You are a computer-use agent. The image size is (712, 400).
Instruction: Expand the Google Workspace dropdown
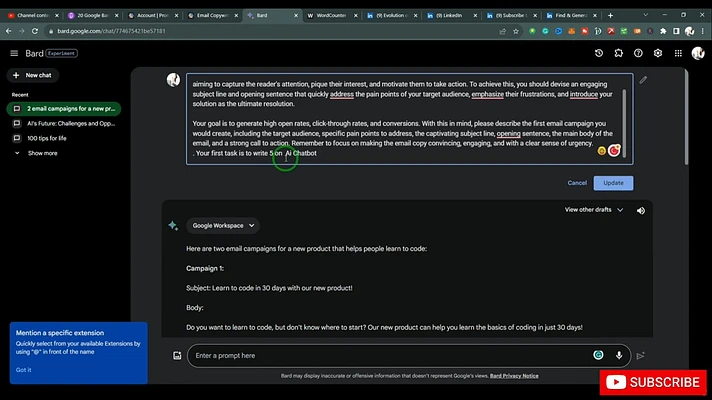222,226
